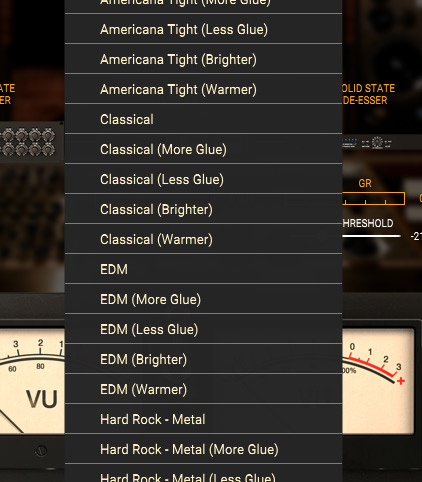Select EDM (More Glue) preset
Screen dimensions: 422x482
click(203, 299)
